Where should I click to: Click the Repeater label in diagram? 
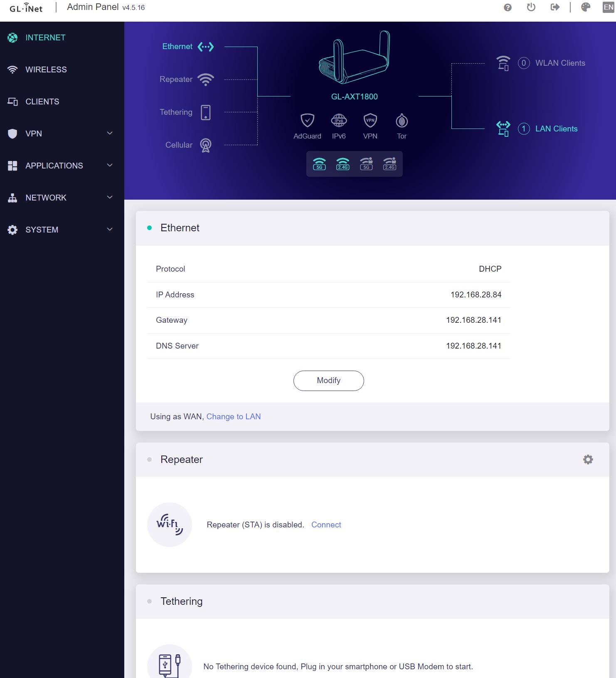click(x=176, y=79)
